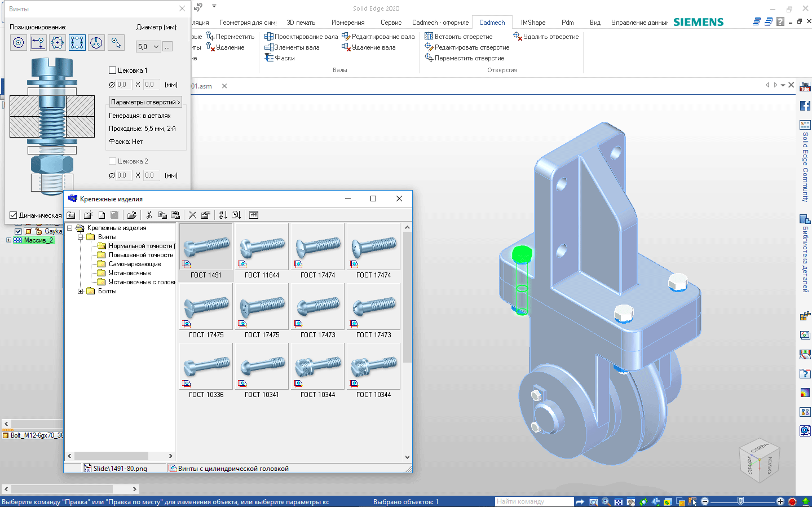
Task: Click Facebook icon in right sidebar
Action: pyautogui.click(x=805, y=105)
